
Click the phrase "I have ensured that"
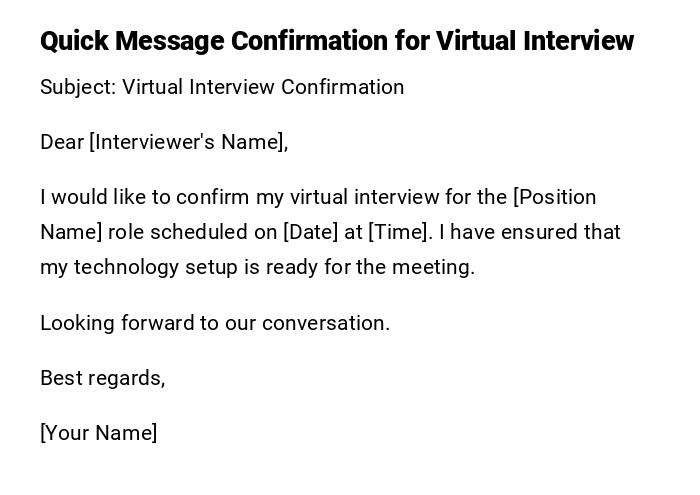coord(530,232)
